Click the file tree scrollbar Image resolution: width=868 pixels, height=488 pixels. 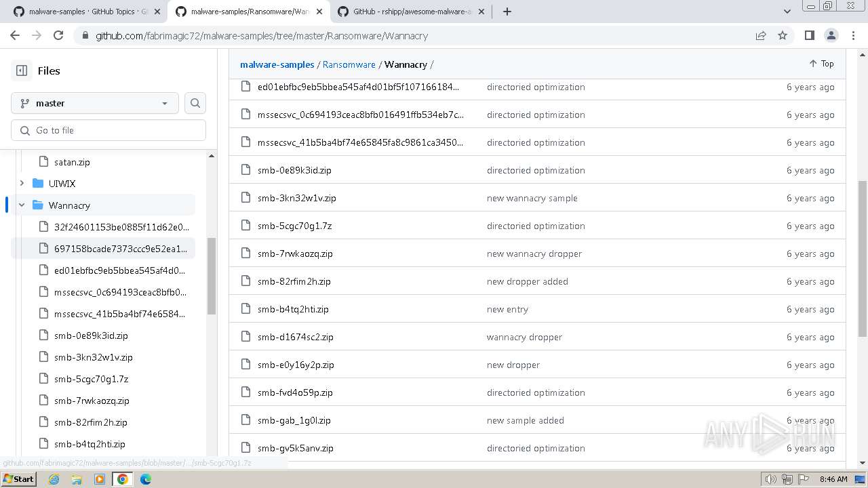click(x=212, y=276)
